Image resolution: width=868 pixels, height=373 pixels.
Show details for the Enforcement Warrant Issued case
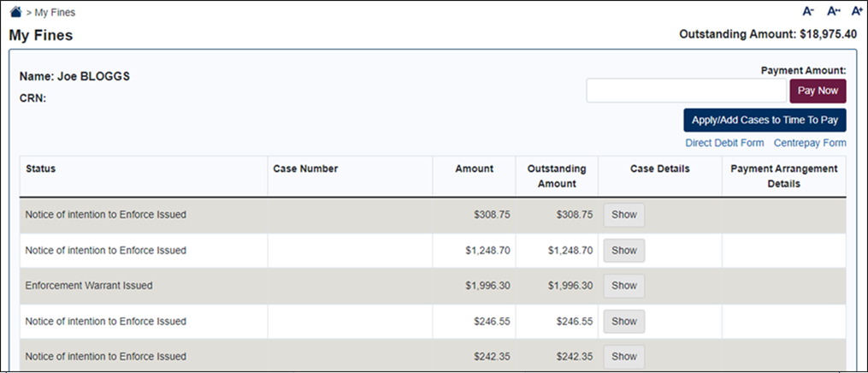click(623, 286)
